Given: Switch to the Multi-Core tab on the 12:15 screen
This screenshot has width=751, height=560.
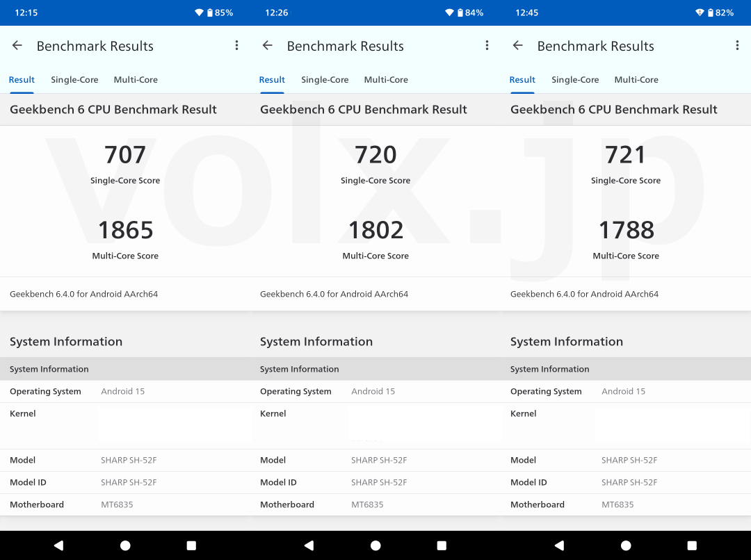Looking at the screenshot, I should (136, 79).
